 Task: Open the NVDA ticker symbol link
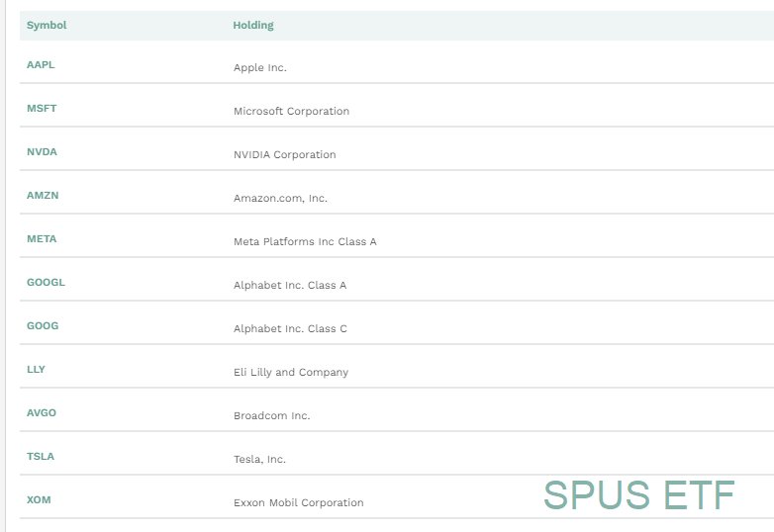pyautogui.click(x=42, y=151)
